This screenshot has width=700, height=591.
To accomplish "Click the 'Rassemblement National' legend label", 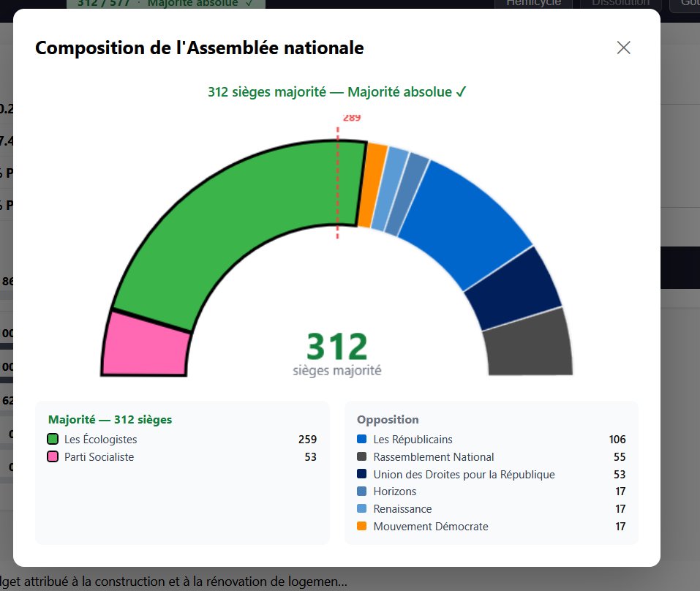I will coord(434,456).
